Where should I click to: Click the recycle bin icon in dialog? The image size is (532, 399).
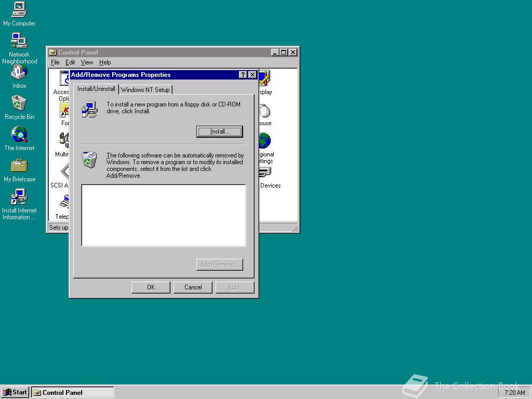[x=89, y=159]
